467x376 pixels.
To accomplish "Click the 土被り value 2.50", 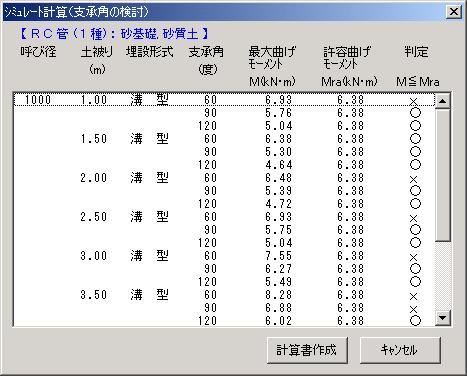I will pyautogui.click(x=94, y=217).
